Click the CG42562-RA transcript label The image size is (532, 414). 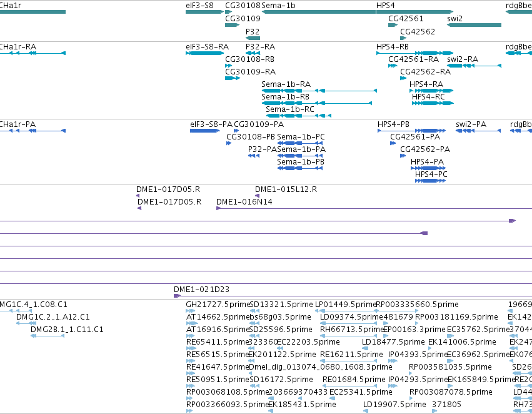425,71
